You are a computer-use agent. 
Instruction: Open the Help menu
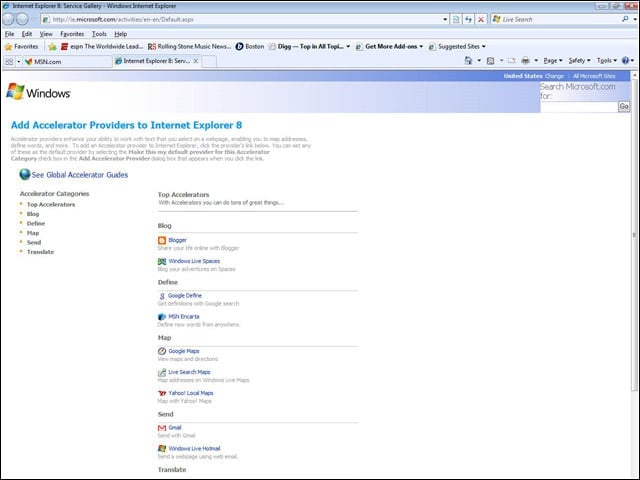pos(120,34)
